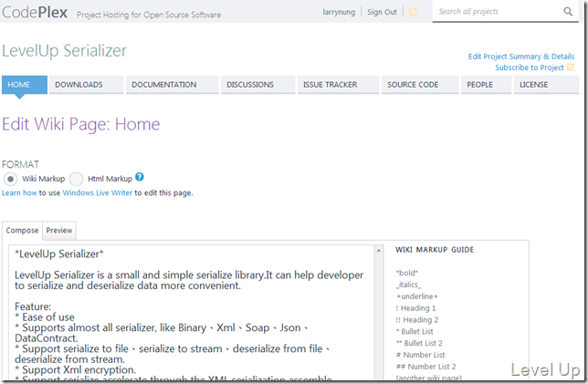
Task: Select the Html Markup radio button
Action: tap(76, 179)
